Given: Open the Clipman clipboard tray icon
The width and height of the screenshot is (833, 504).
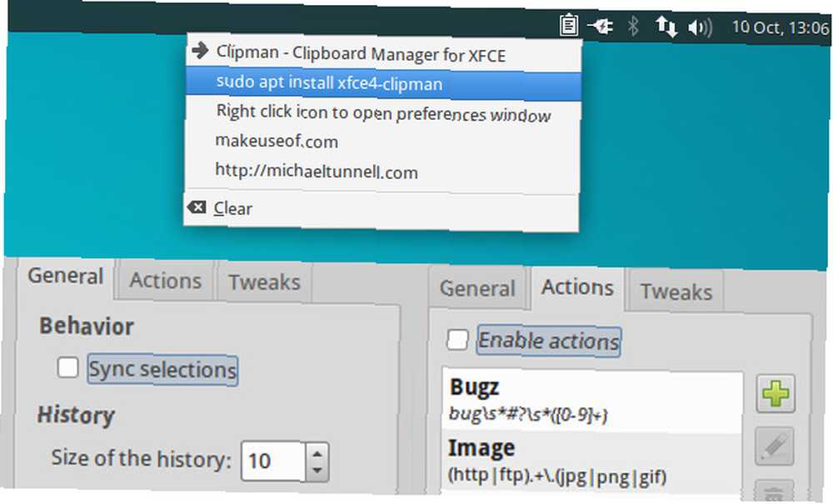Looking at the screenshot, I should [568, 25].
